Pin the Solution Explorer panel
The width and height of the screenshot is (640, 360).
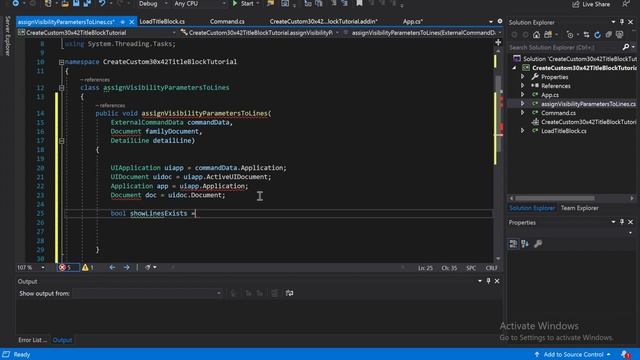(x=622, y=22)
